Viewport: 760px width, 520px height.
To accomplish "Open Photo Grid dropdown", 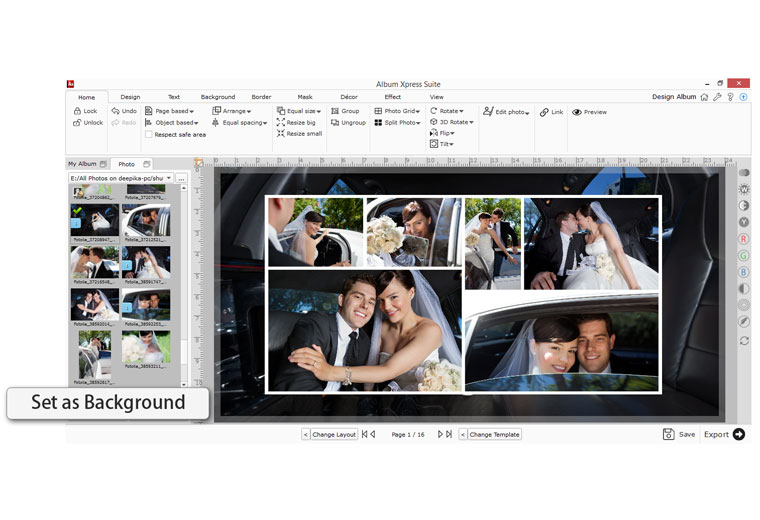I will point(397,111).
